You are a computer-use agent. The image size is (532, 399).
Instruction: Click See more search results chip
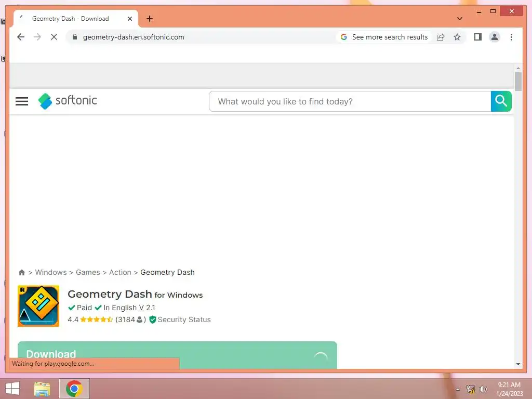tap(384, 37)
